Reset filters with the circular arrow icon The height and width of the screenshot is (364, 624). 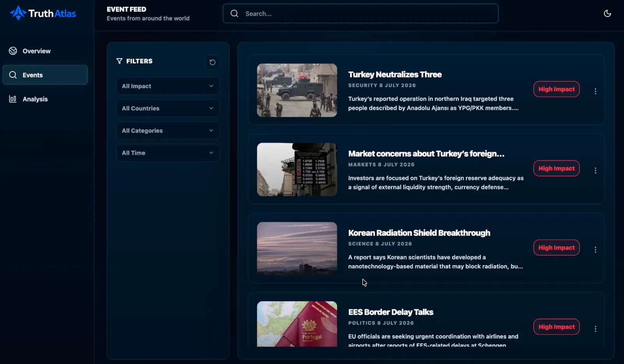tap(212, 62)
